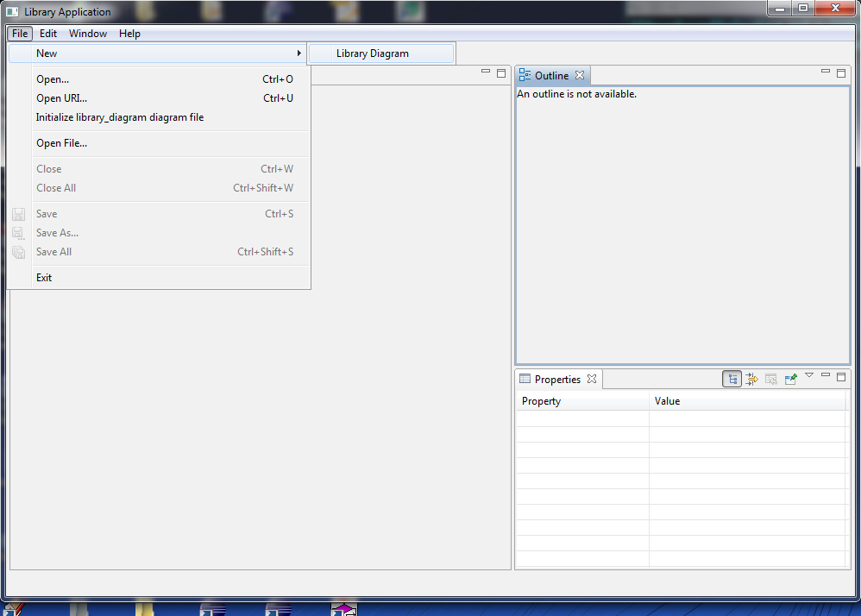Minimize the Properties panel
Screen dimensions: 861x616
[826, 375]
